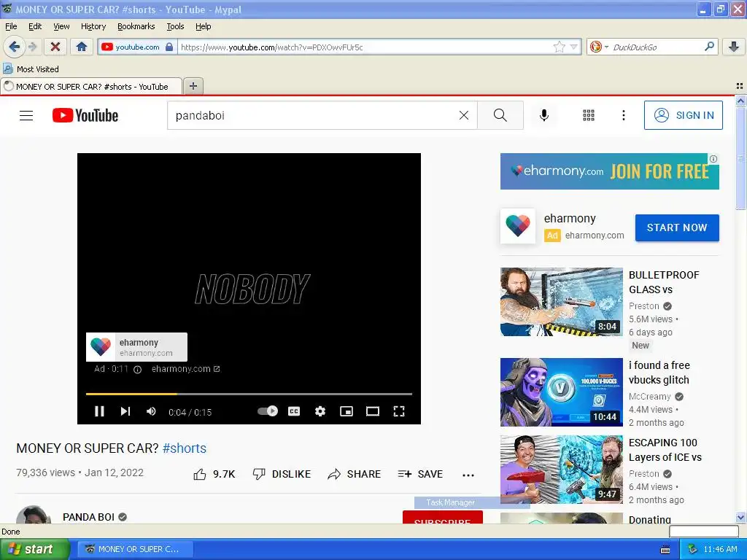This screenshot has height=560, width=747.
Task: Like the video with thumbs up
Action: (214, 474)
